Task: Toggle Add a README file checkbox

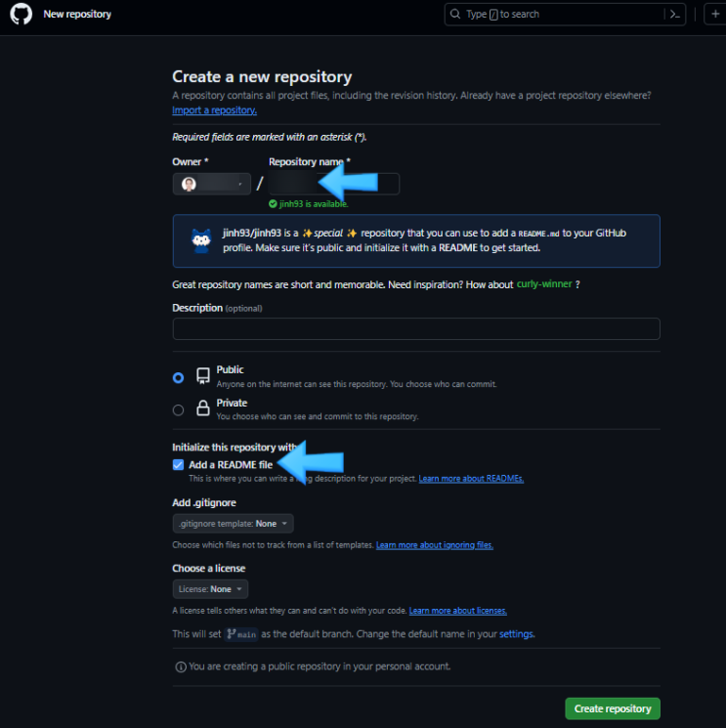Action: 178,465
